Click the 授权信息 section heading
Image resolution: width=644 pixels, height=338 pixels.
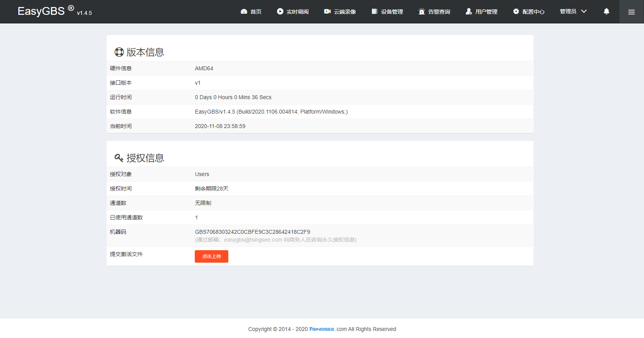(145, 158)
